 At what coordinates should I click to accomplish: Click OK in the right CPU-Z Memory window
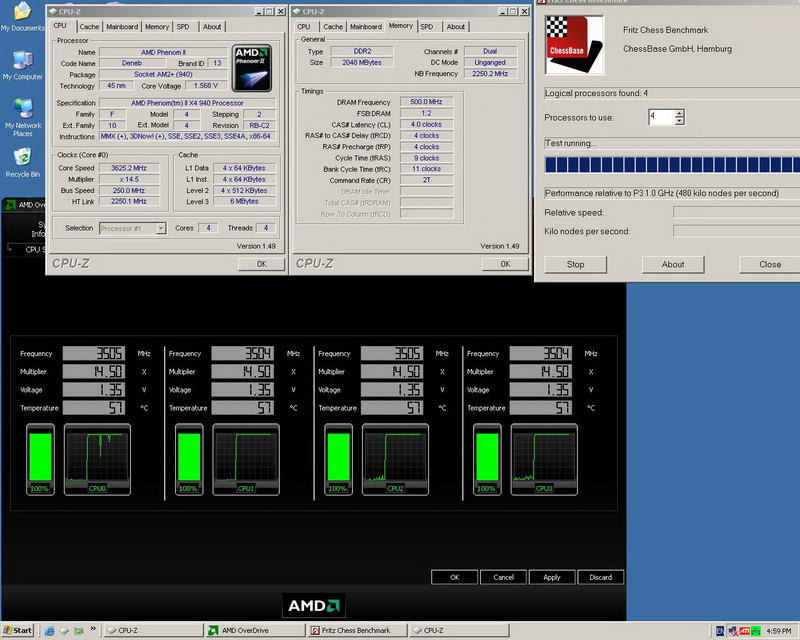pos(505,264)
